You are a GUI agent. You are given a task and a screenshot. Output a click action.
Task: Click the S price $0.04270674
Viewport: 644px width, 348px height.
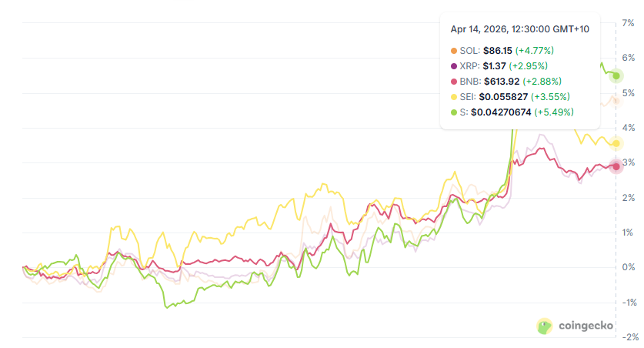click(x=501, y=112)
